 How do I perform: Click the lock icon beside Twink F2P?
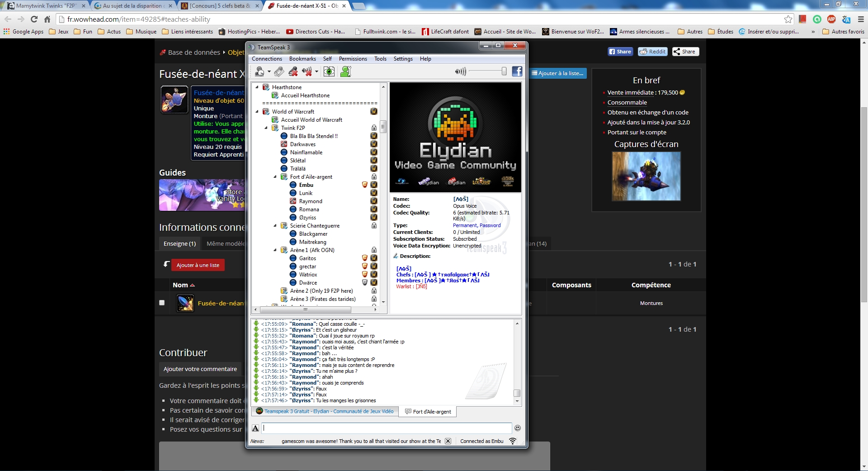coord(374,128)
